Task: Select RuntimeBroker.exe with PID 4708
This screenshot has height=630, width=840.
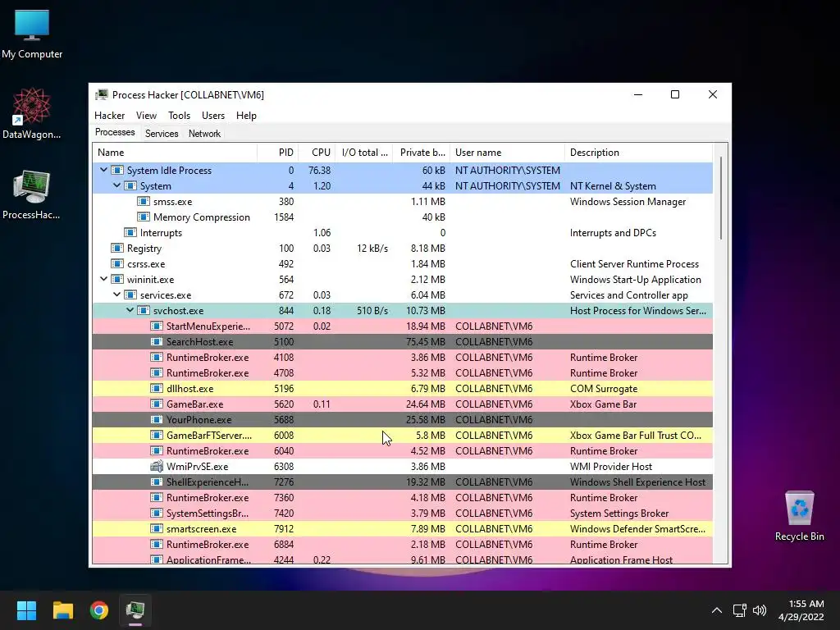Action: pyautogui.click(x=402, y=373)
